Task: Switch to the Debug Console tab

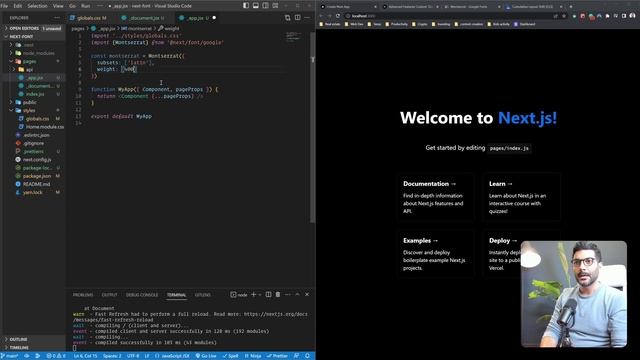Action: [142, 295]
